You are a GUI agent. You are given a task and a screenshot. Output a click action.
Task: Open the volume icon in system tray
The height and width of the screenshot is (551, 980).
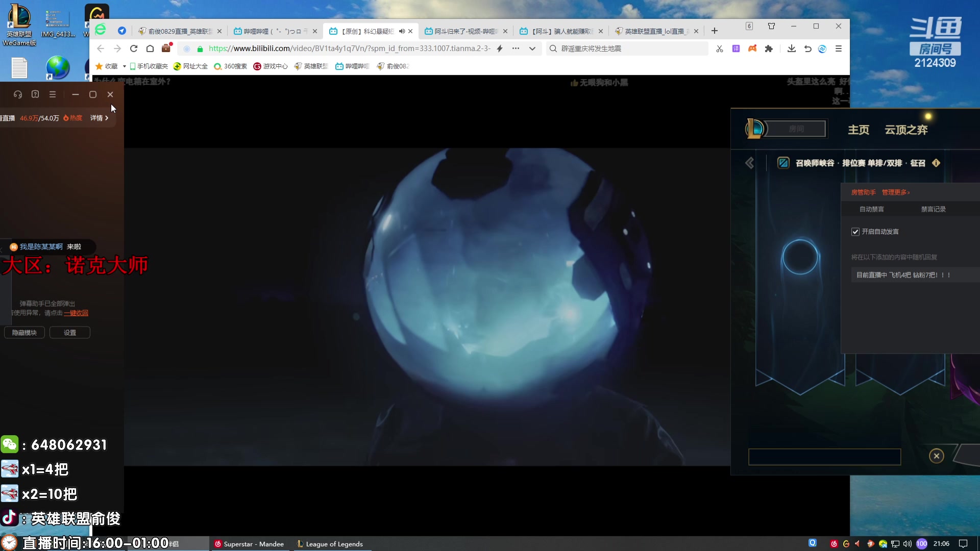(908, 544)
